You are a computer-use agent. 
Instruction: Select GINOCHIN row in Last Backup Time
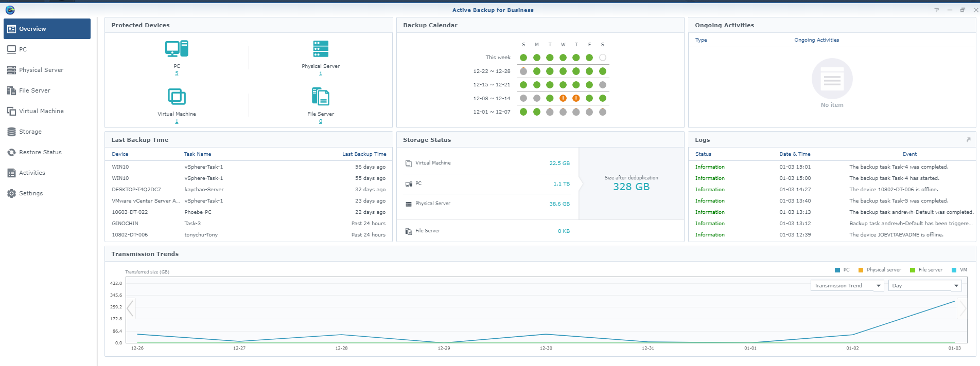pos(249,224)
